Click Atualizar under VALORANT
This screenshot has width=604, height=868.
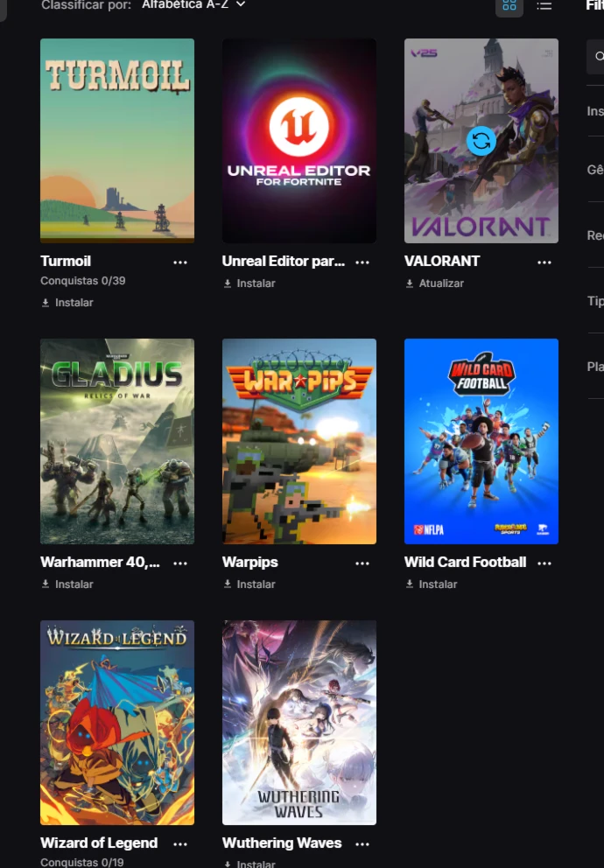434,283
